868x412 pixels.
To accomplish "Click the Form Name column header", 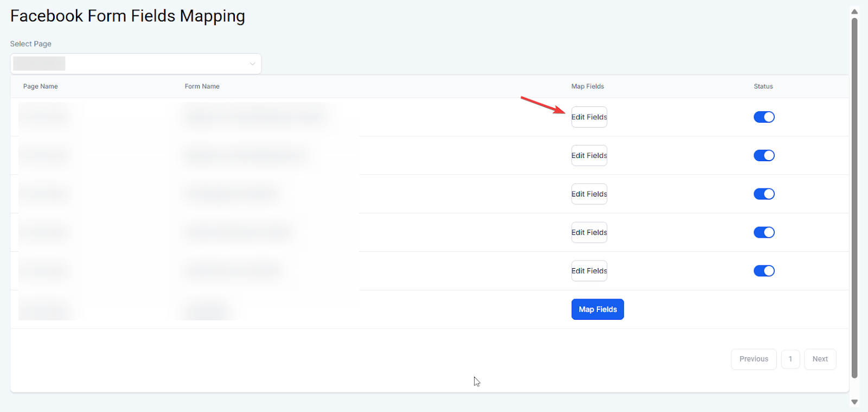I will [202, 86].
